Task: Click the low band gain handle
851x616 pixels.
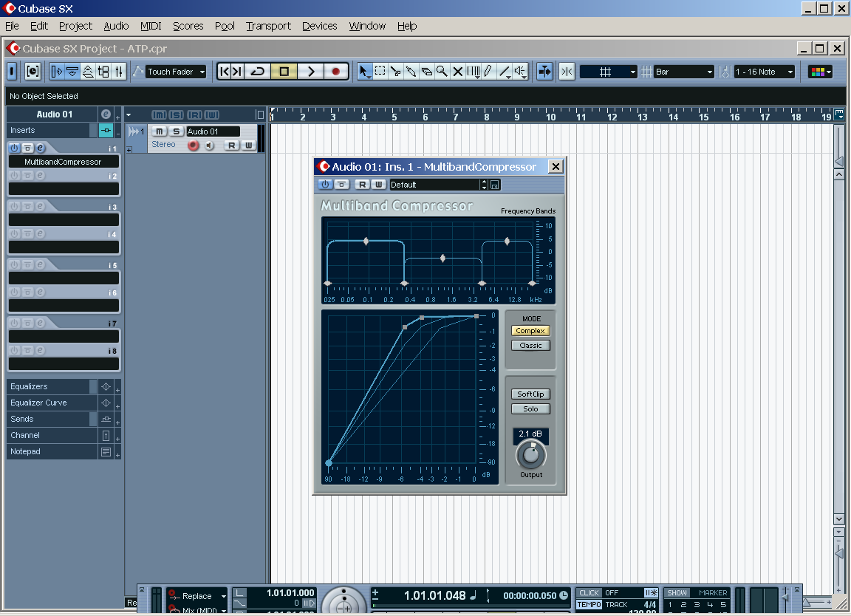Action: click(366, 241)
